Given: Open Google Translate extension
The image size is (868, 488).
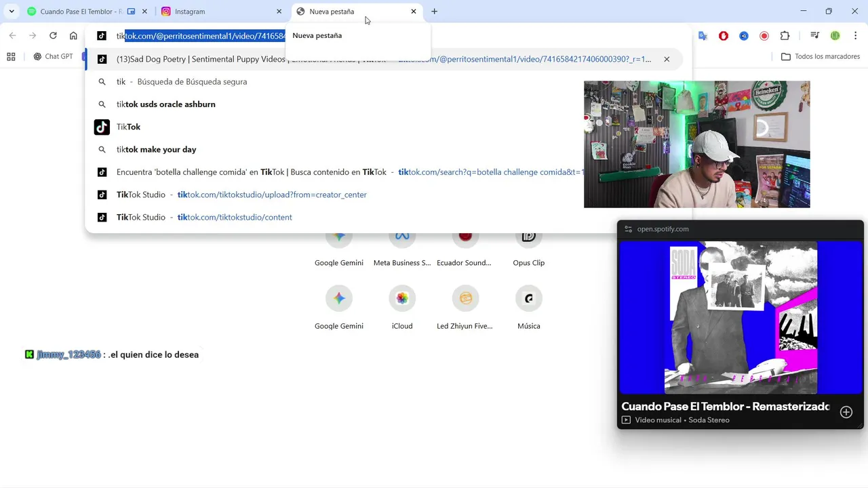Looking at the screenshot, I should [703, 36].
